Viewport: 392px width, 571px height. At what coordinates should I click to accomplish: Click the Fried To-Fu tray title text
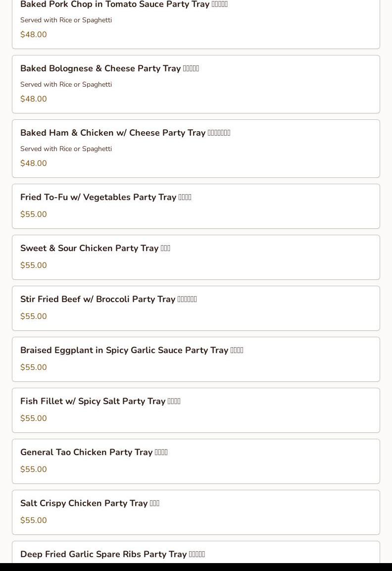(105, 197)
